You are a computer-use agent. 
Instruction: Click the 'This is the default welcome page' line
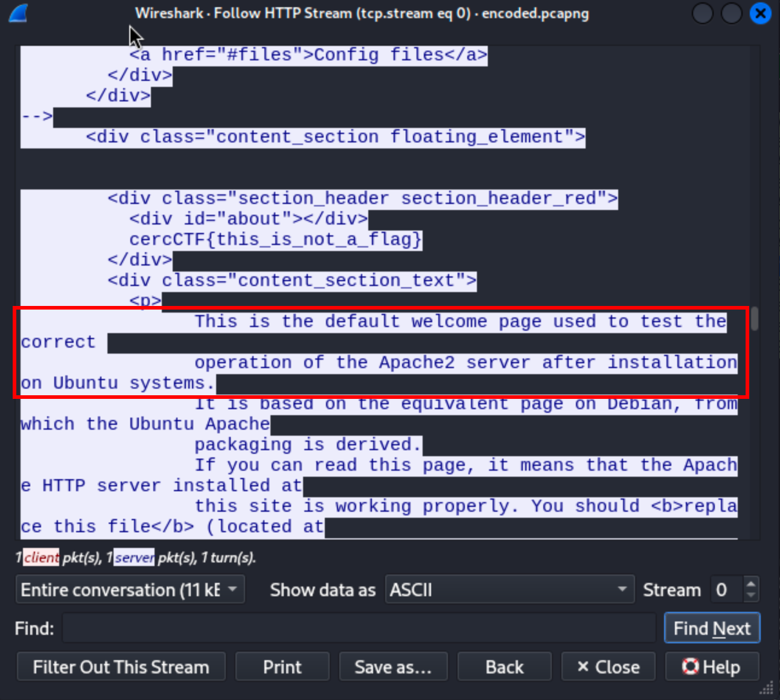click(460, 322)
